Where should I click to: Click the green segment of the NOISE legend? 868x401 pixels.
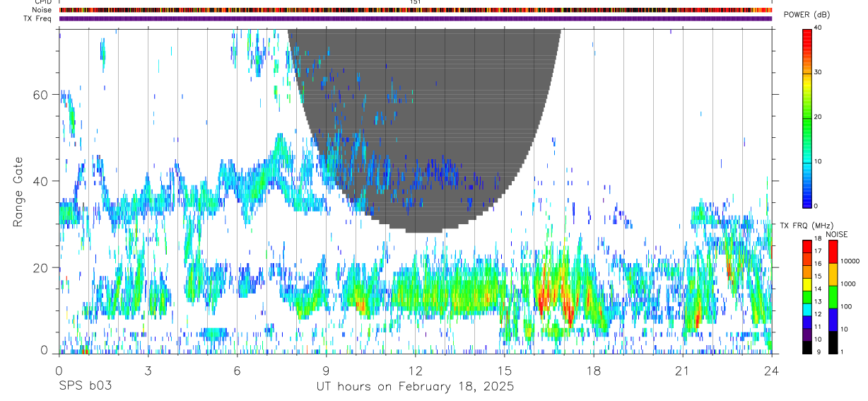click(x=833, y=297)
